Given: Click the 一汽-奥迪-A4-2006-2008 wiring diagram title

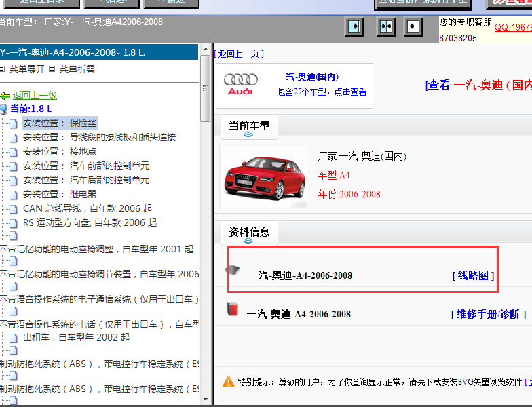Looking at the screenshot, I should [300, 275].
